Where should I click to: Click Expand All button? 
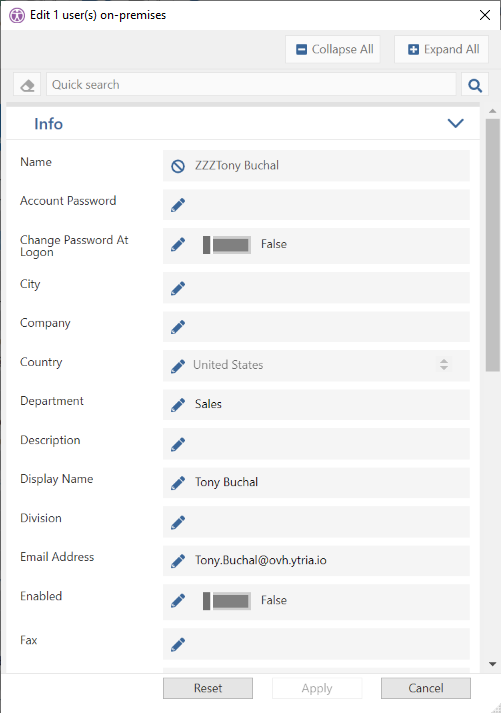pos(441,49)
